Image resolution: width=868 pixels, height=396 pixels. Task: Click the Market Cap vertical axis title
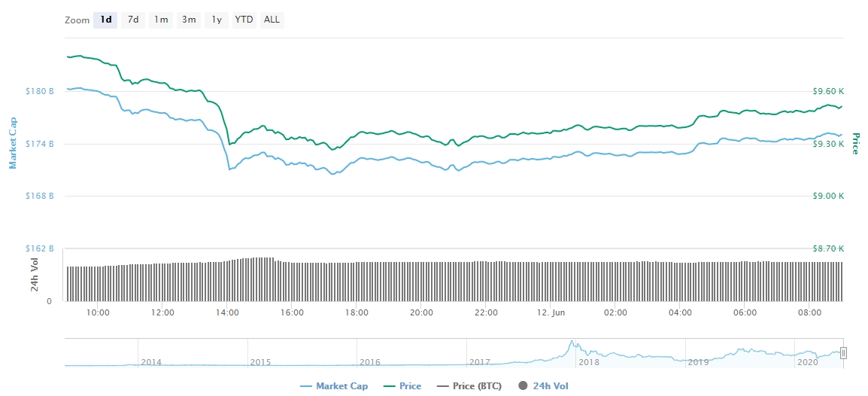pos(13,144)
